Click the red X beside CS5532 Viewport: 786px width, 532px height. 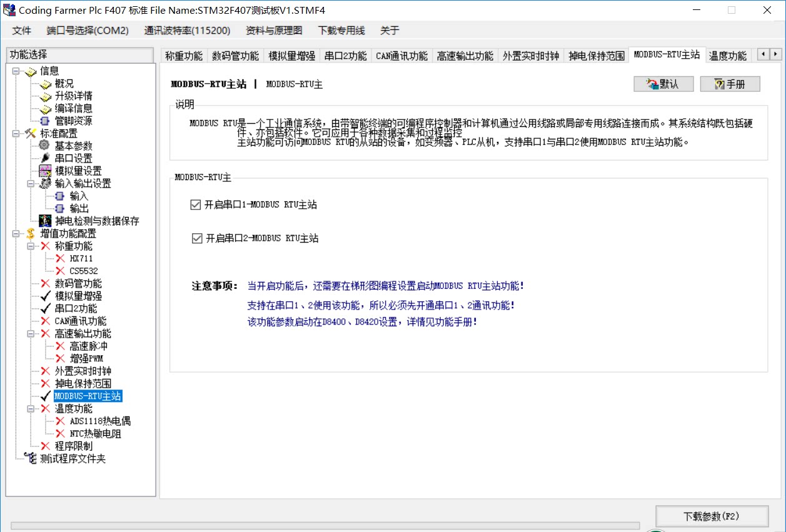click(60, 271)
